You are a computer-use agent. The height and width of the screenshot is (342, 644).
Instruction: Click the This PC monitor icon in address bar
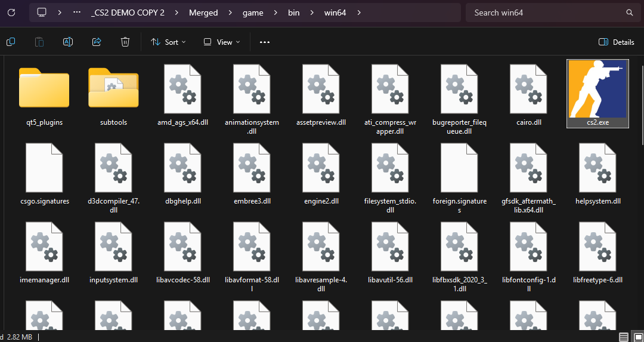tap(42, 13)
